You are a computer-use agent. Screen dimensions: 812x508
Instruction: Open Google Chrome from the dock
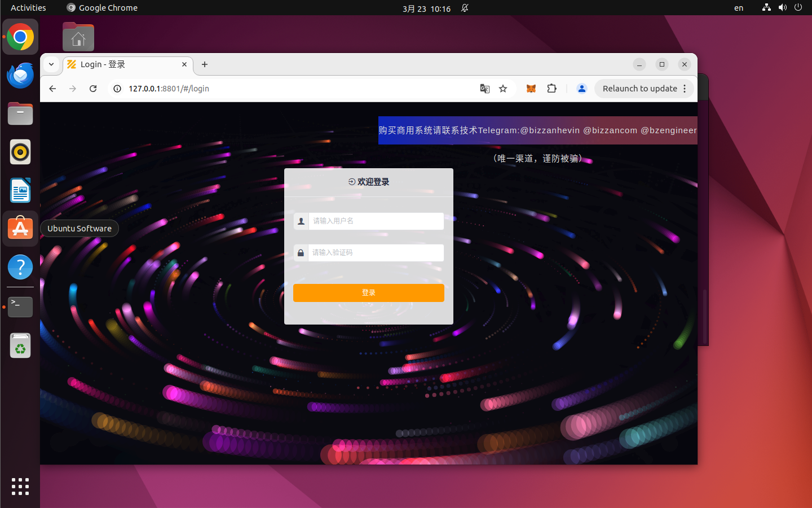pyautogui.click(x=20, y=37)
